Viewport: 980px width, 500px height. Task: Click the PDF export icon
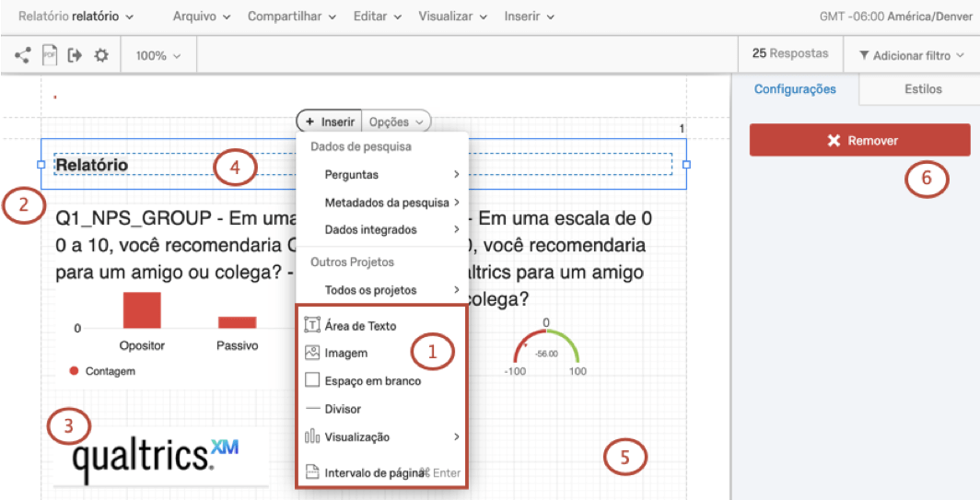tap(49, 55)
